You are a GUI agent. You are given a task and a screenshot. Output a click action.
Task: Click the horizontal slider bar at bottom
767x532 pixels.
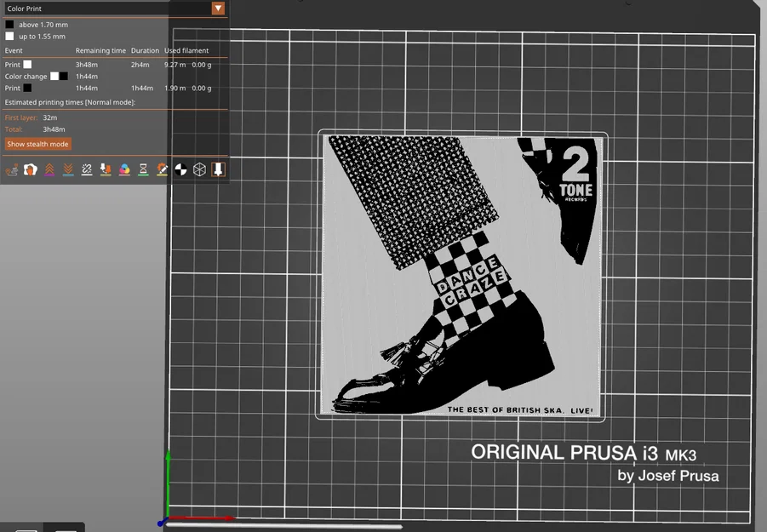[x=283, y=526]
